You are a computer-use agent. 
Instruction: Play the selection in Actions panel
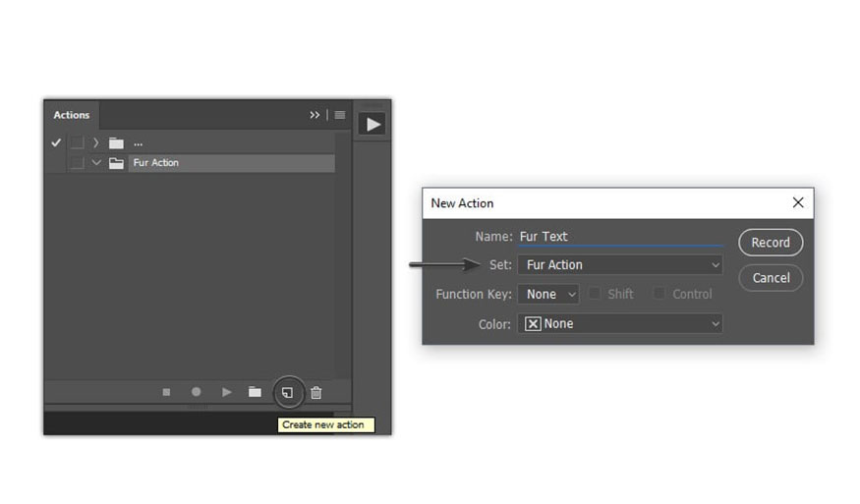coord(226,392)
